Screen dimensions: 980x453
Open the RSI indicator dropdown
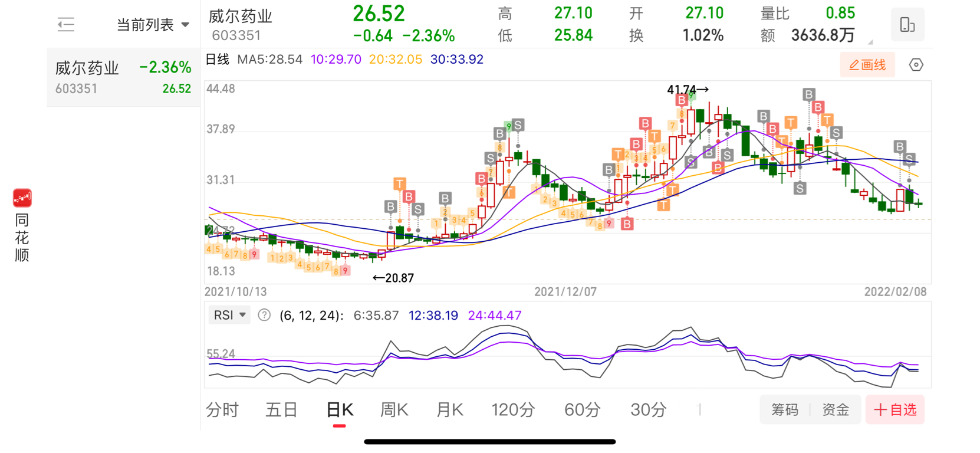[229, 315]
